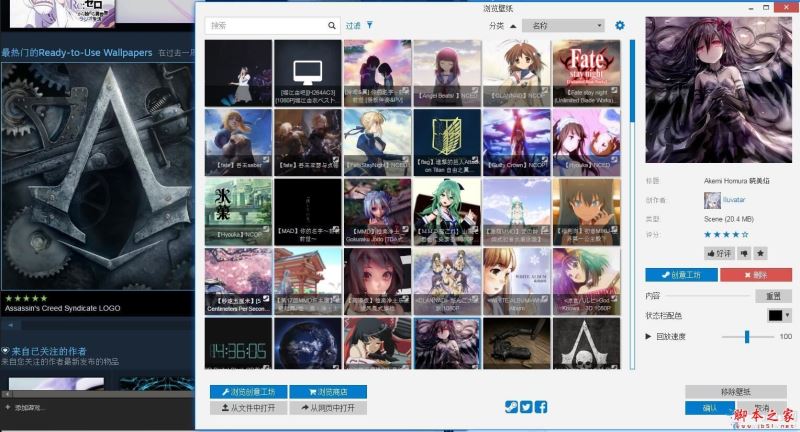Click the wallpaper grid vertical scrollbar
Viewport: 800px width, 432px height.
click(633, 204)
